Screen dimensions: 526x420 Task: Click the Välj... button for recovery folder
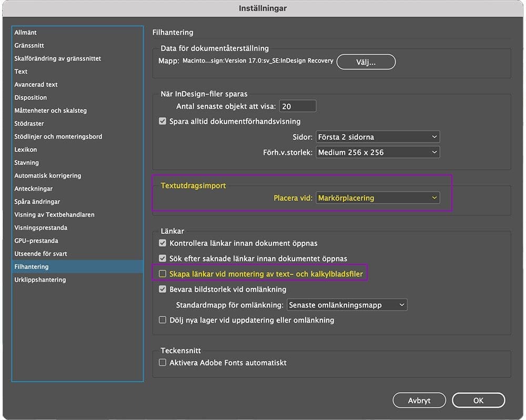click(x=366, y=62)
